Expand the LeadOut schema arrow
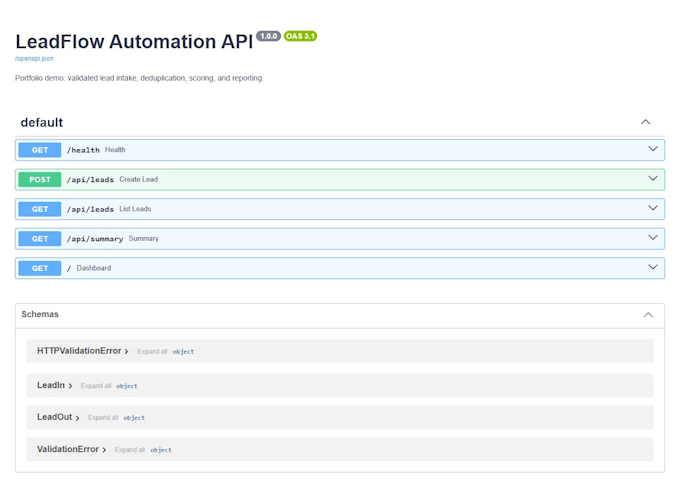 (77, 418)
